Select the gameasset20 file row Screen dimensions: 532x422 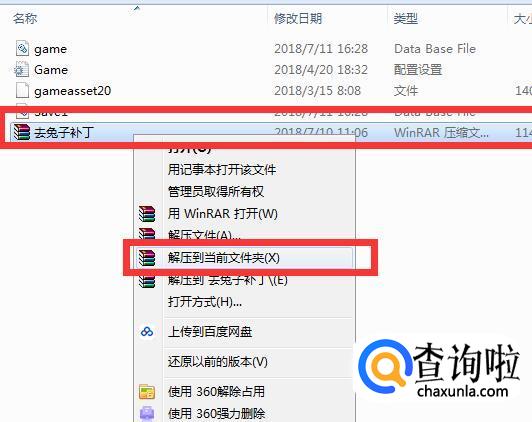click(266, 91)
